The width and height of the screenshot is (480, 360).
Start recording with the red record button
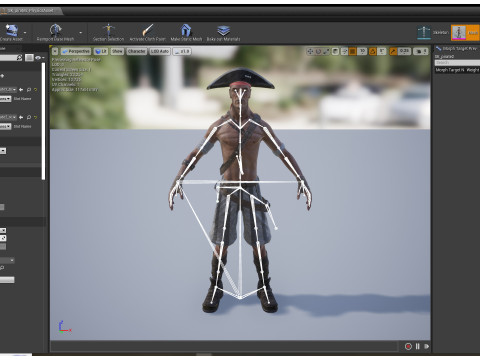(408, 346)
